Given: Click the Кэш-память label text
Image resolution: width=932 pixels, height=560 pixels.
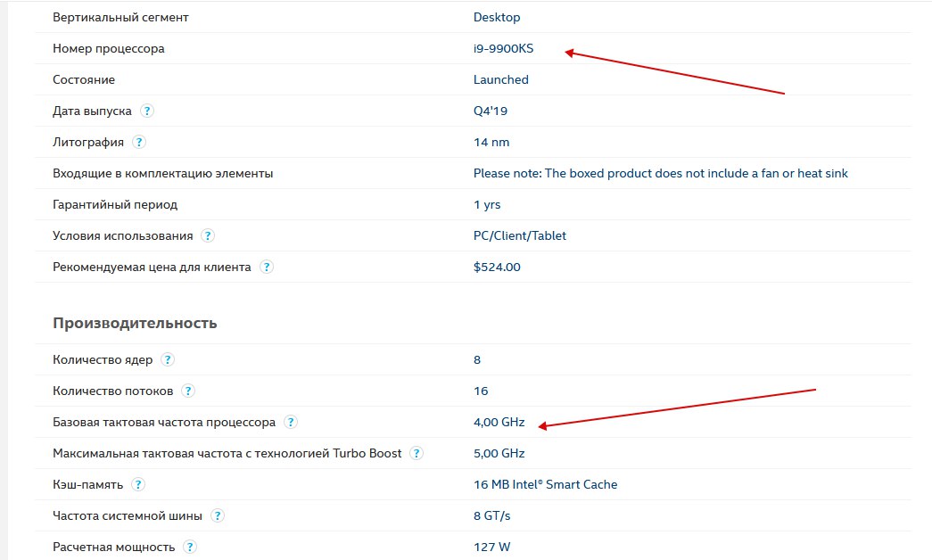Looking at the screenshot, I should 88,484.
